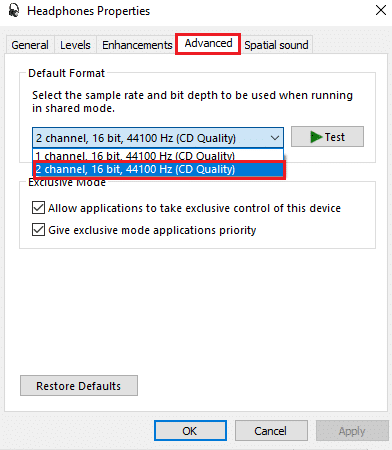Click the green play Test icon

pyautogui.click(x=316, y=137)
